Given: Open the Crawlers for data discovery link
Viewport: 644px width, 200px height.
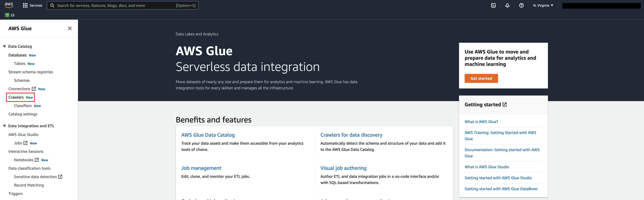Looking at the screenshot, I should (351, 135).
